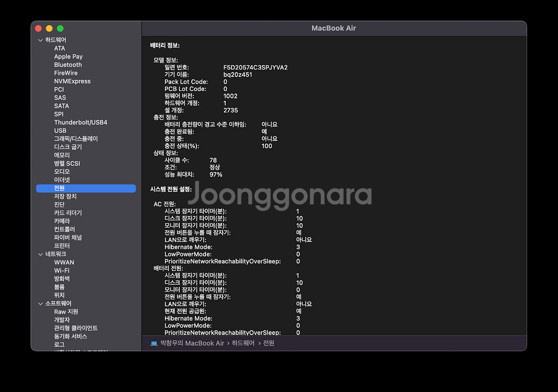Select 프린터 in the sidebar
This screenshot has width=558, height=392.
tap(62, 246)
